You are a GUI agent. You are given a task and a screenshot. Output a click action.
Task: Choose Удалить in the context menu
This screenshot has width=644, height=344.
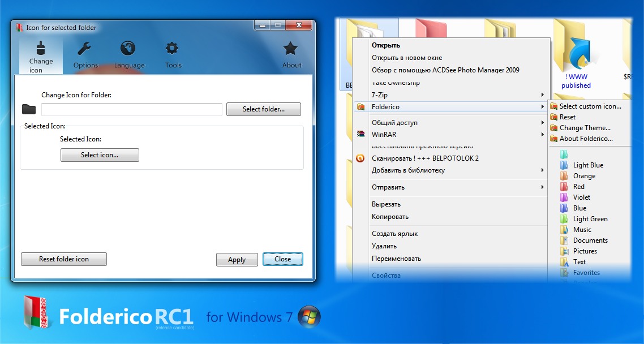[x=452, y=246]
